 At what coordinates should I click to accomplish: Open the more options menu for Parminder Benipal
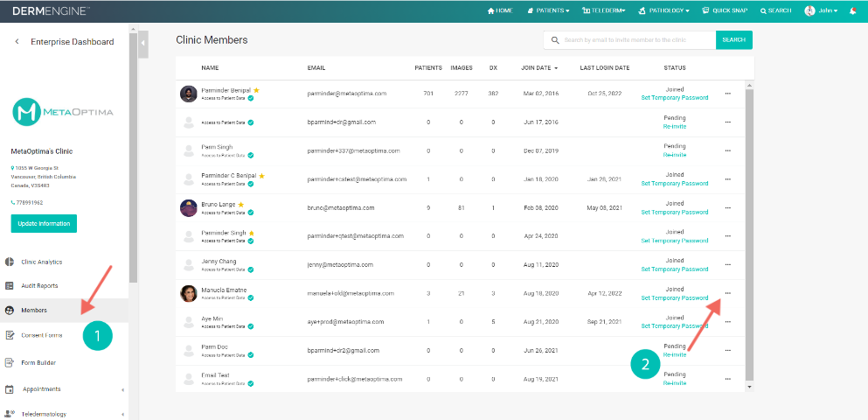point(727,94)
